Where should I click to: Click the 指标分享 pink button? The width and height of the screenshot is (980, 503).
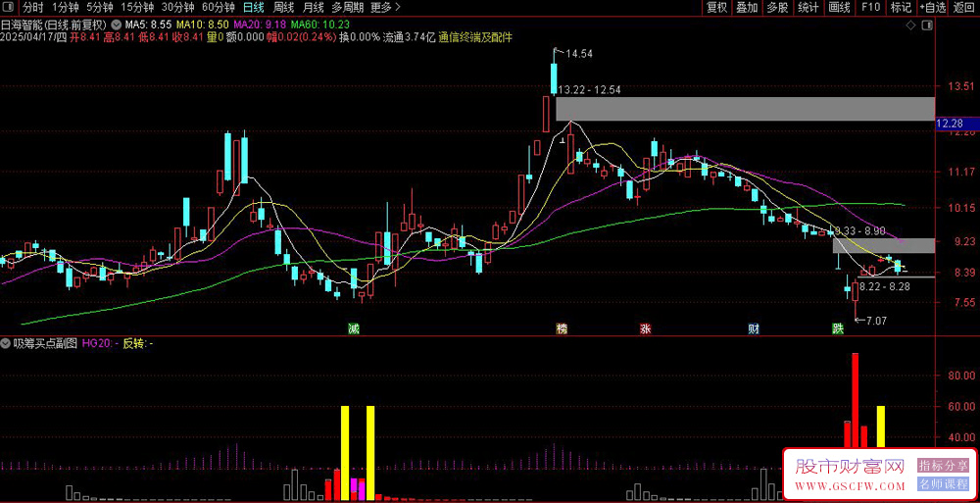click(x=943, y=466)
